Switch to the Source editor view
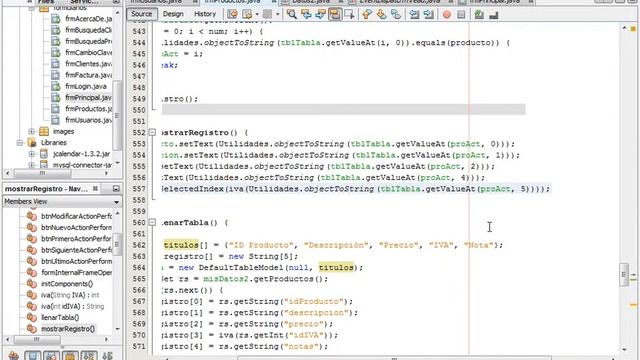 click(142, 14)
